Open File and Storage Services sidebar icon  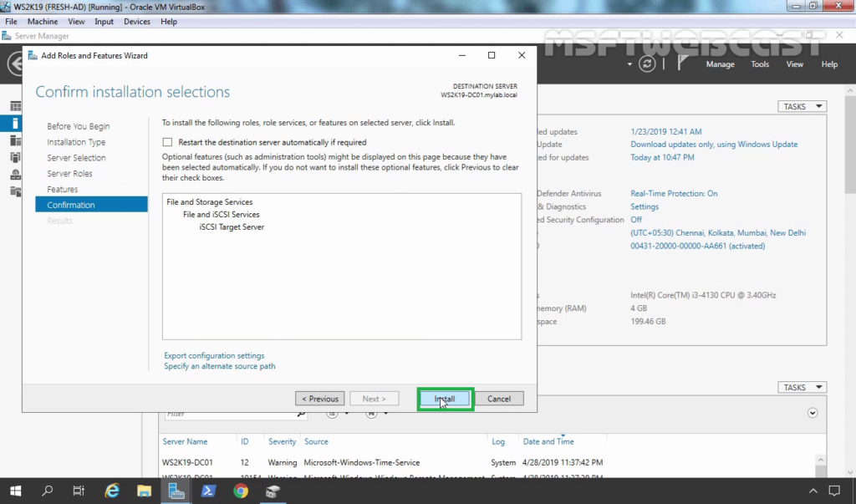[15, 191]
